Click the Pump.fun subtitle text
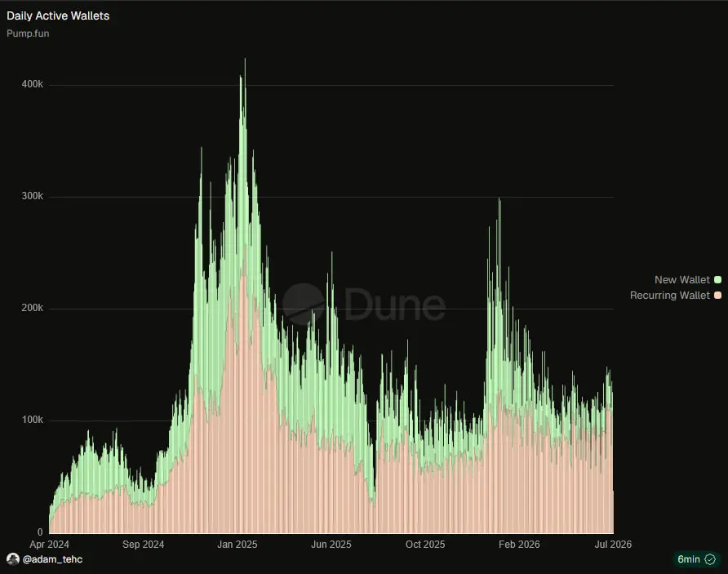Image resolution: width=728 pixels, height=574 pixels. pyautogui.click(x=28, y=33)
